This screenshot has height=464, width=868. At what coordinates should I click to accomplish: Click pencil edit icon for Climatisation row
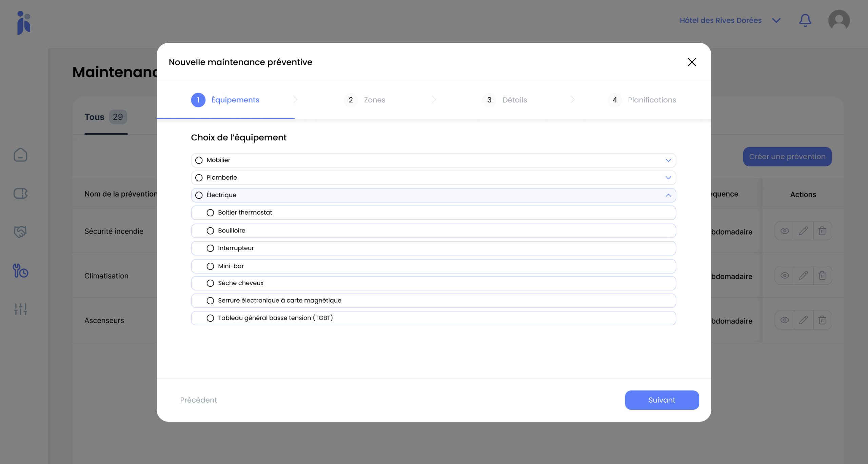(x=803, y=276)
